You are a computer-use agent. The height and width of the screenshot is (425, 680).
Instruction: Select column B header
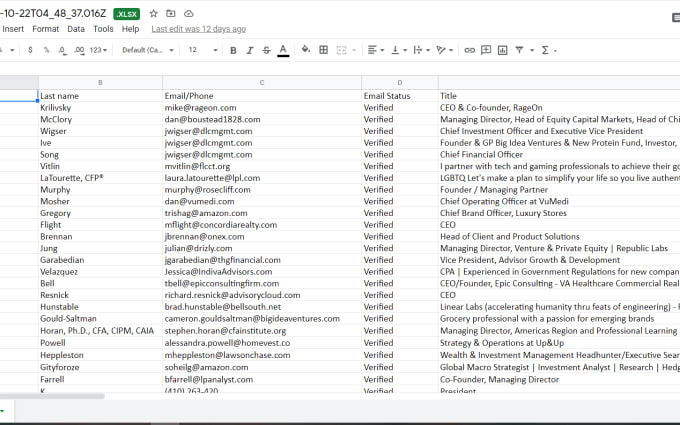(x=100, y=82)
